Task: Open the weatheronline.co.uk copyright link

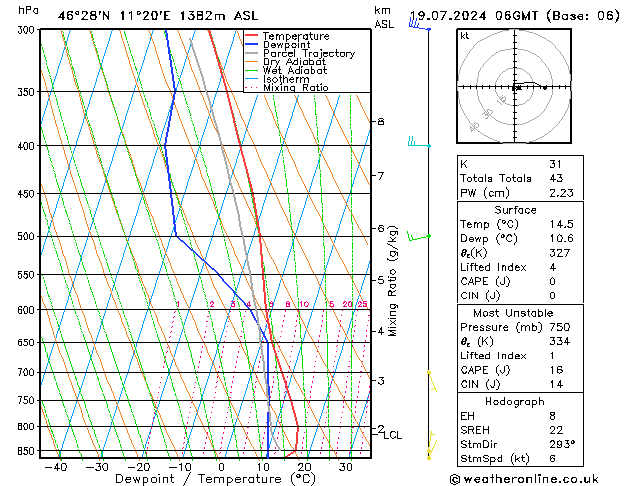Action: click(536, 477)
